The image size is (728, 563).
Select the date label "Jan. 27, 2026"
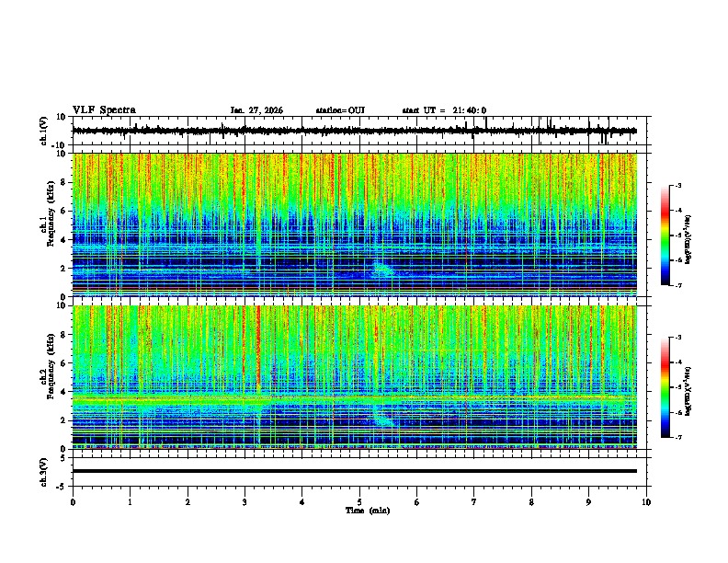[x=256, y=110]
